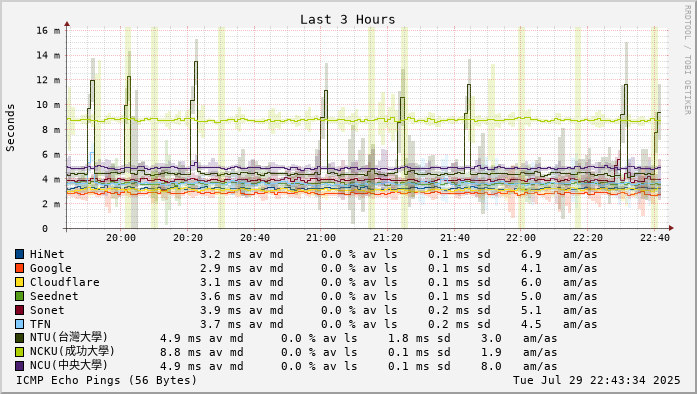Click the HiNet blue legend swatch
Image resolution: width=697 pixels, height=394 pixels.
pyautogui.click(x=20, y=254)
